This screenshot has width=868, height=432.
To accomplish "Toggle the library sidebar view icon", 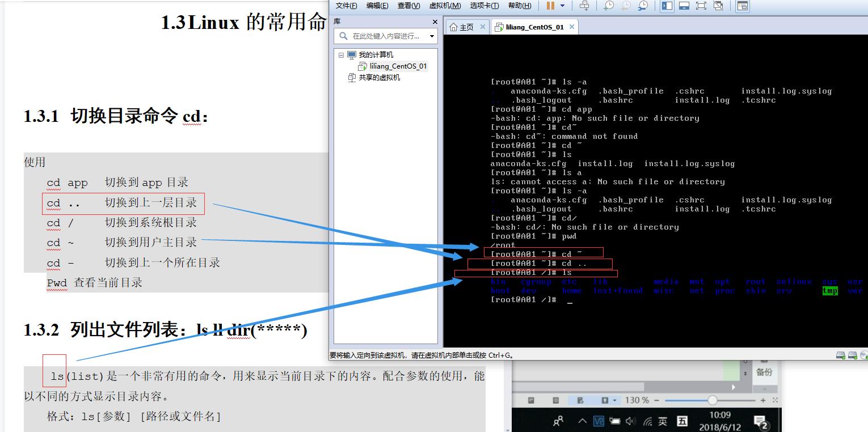I will point(667,6).
